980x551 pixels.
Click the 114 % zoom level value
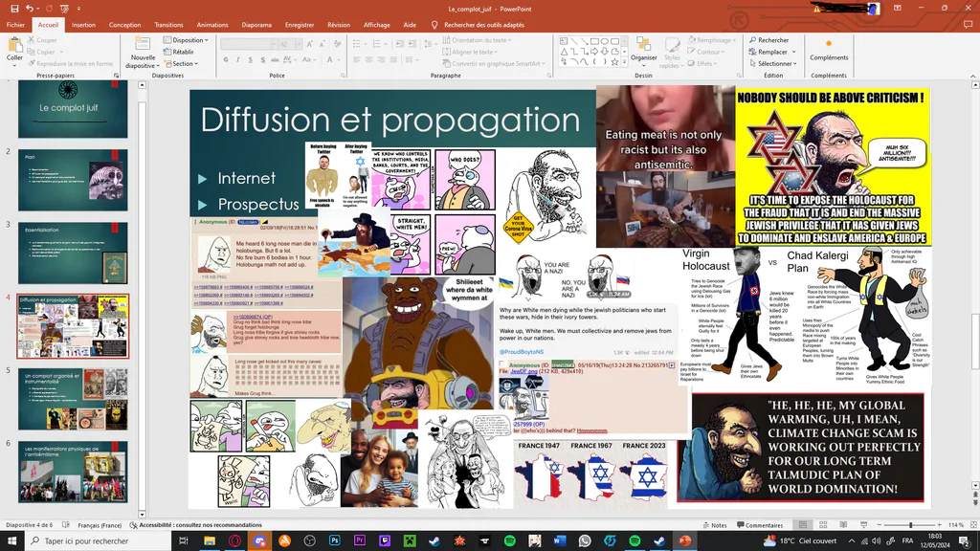[x=956, y=525]
